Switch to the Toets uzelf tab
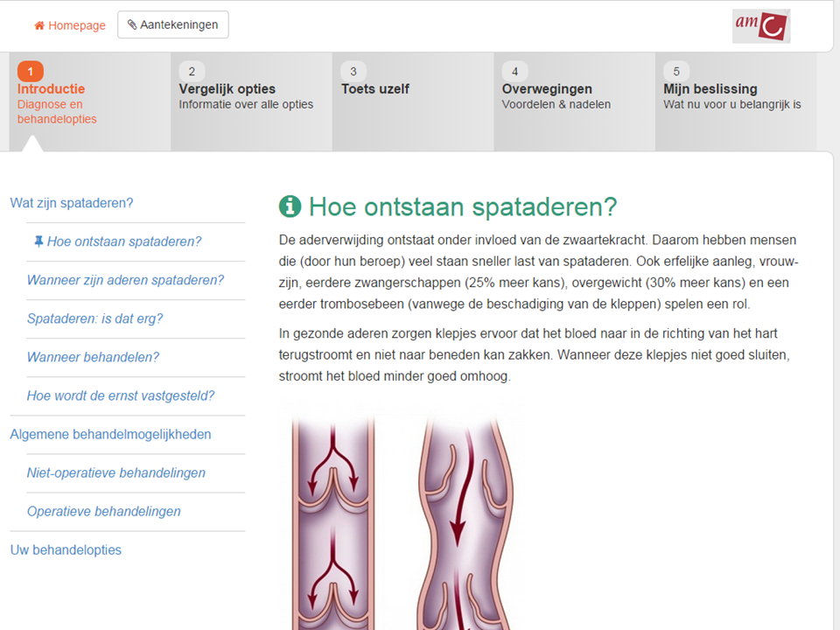 (x=375, y=89)
